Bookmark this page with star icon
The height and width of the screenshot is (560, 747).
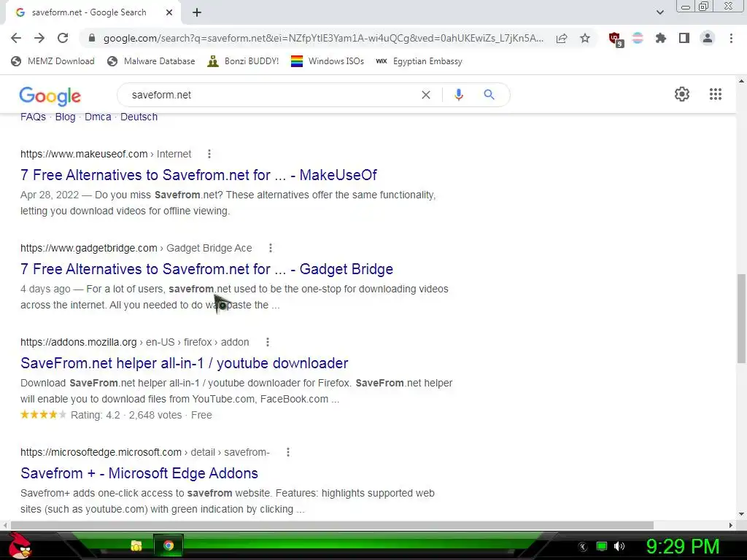tap(585, 38)
